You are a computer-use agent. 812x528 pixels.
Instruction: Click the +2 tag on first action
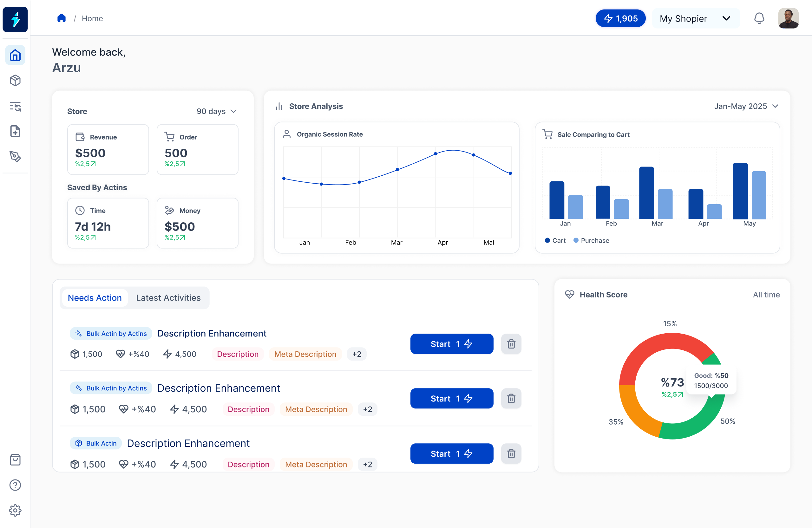(357, 354)
